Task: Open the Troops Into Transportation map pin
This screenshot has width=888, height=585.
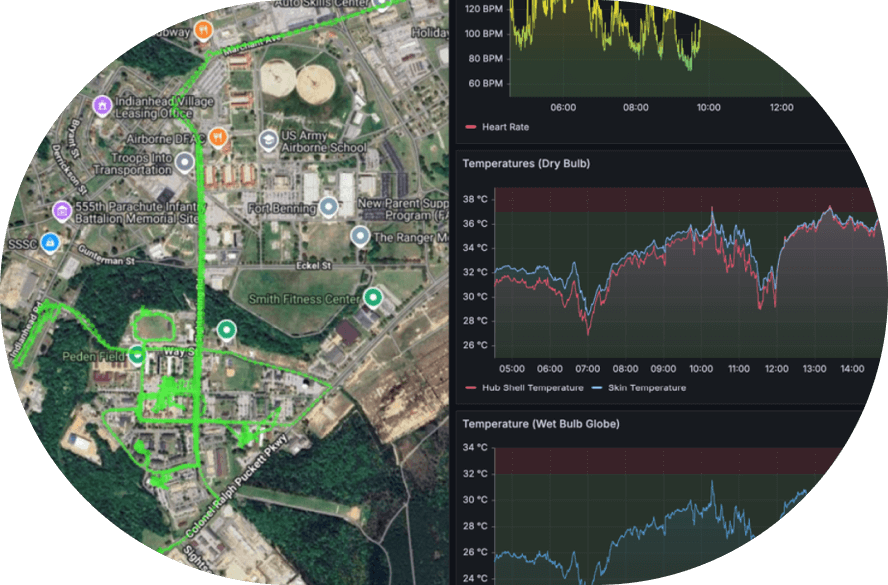Action: pyautogui.click(x=184, y=161)
